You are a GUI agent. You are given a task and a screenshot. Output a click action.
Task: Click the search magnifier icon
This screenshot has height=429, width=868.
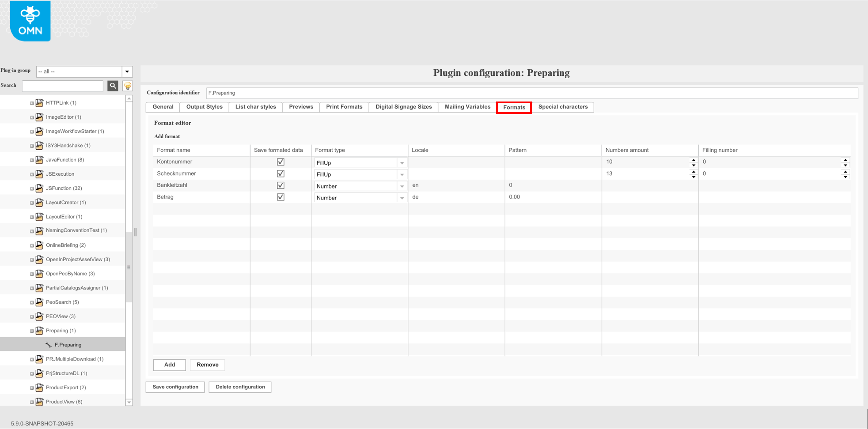tap(113, 86)
